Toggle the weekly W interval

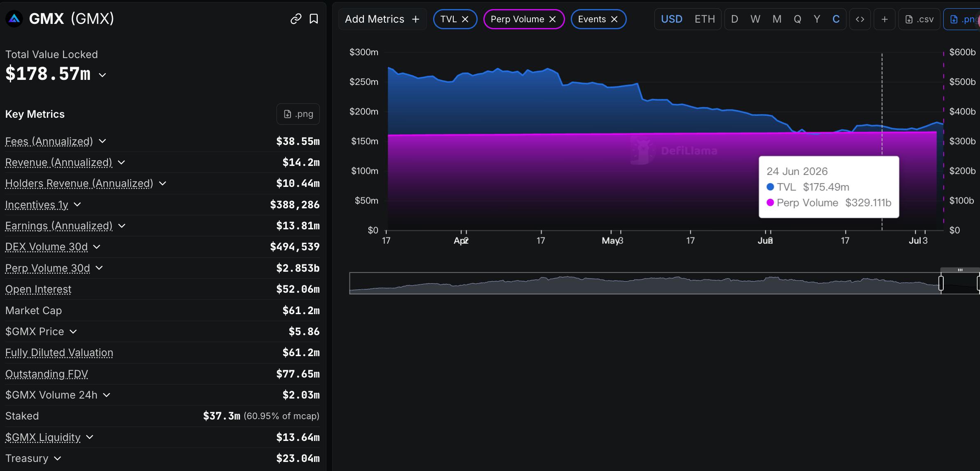(x=755, y=19)
